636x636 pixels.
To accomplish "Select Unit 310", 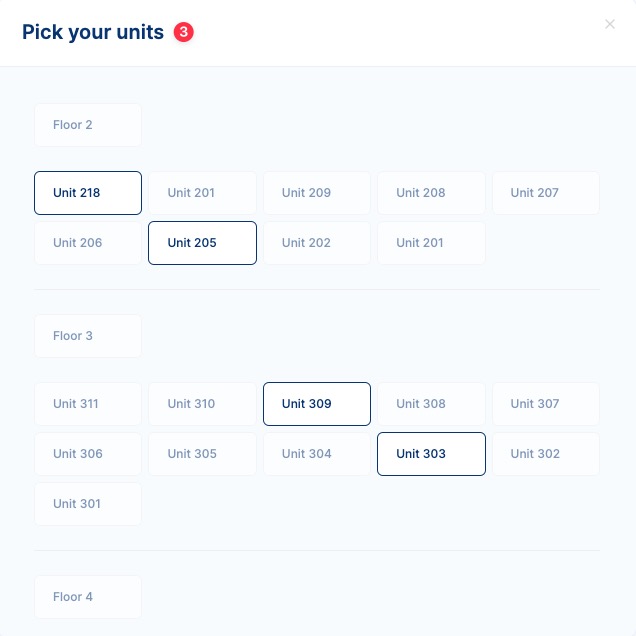I will click(x=202, y=404).
